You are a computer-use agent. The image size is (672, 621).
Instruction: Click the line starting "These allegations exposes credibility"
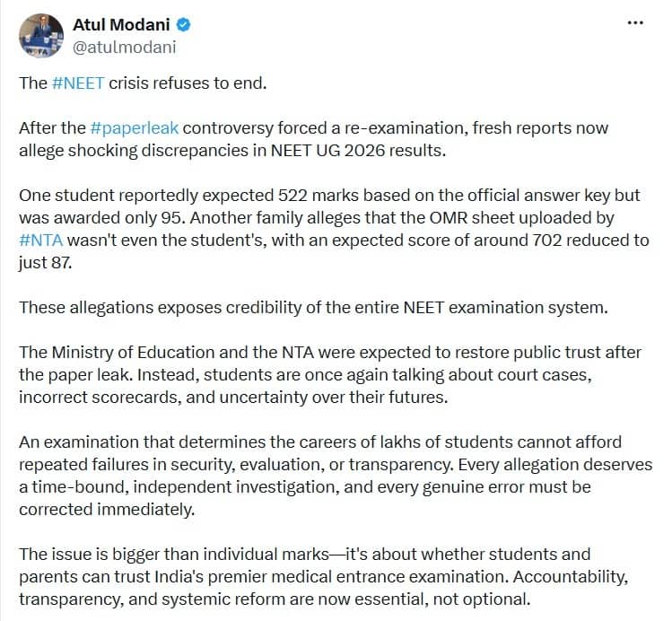click(313, 308)
